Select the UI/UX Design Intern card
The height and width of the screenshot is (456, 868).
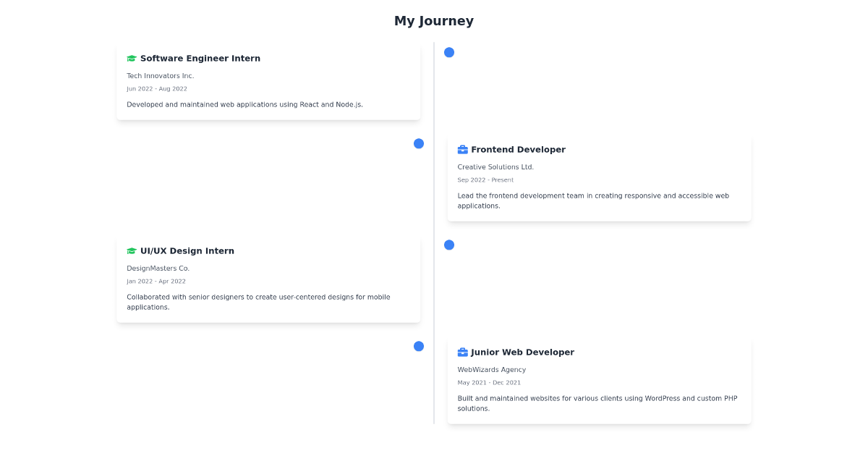pos(268,279)
